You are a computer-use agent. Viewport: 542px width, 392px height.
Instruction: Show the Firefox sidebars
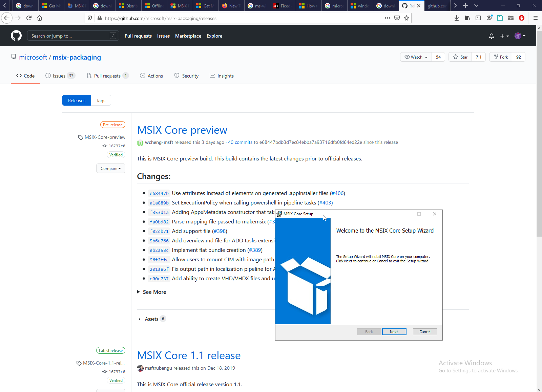click(x=478, y=18)
